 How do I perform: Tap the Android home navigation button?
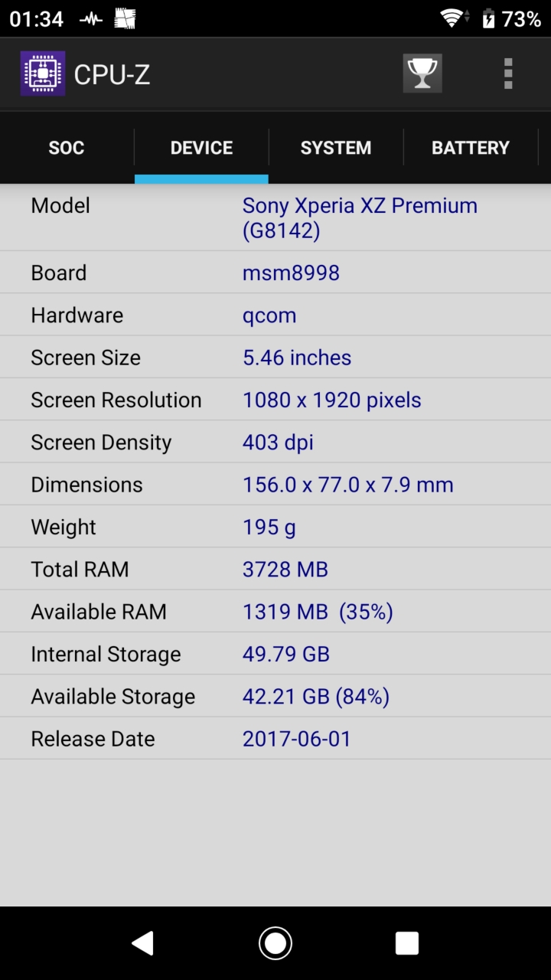click(x=275, y=943)
